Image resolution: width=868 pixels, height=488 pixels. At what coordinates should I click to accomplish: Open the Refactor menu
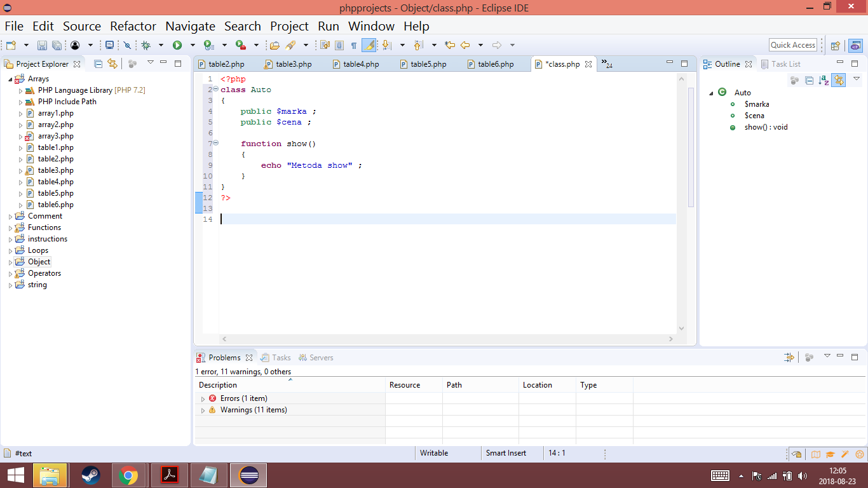[x=133, y=26]
